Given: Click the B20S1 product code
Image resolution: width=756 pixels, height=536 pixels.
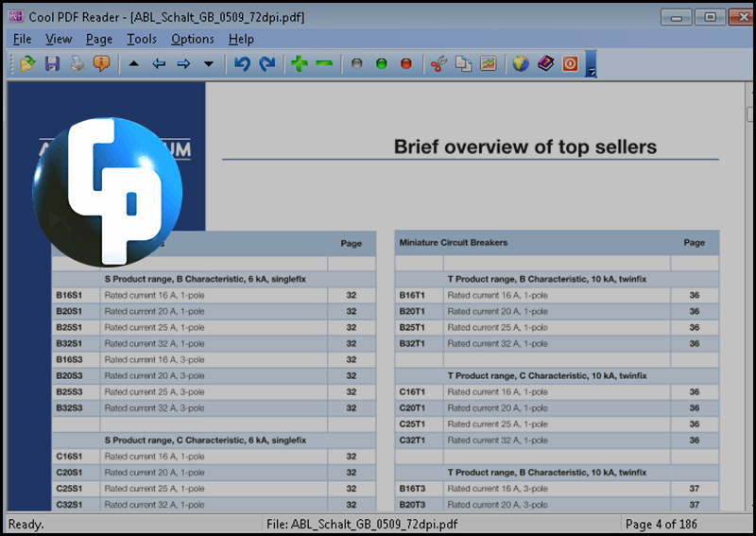Looking at the screenshot, I should point(69,311).
